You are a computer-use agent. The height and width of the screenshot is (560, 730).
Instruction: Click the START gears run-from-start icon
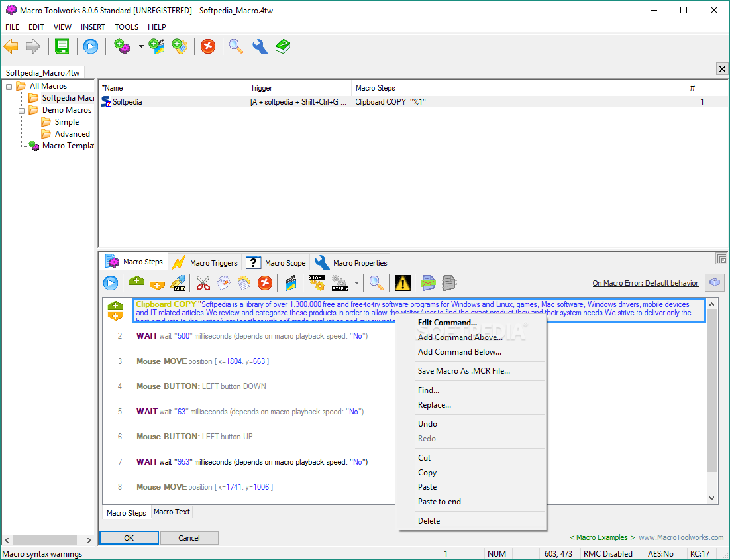317,283
